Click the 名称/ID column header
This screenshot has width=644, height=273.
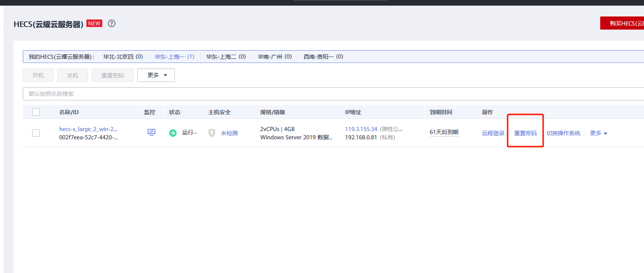69,112
